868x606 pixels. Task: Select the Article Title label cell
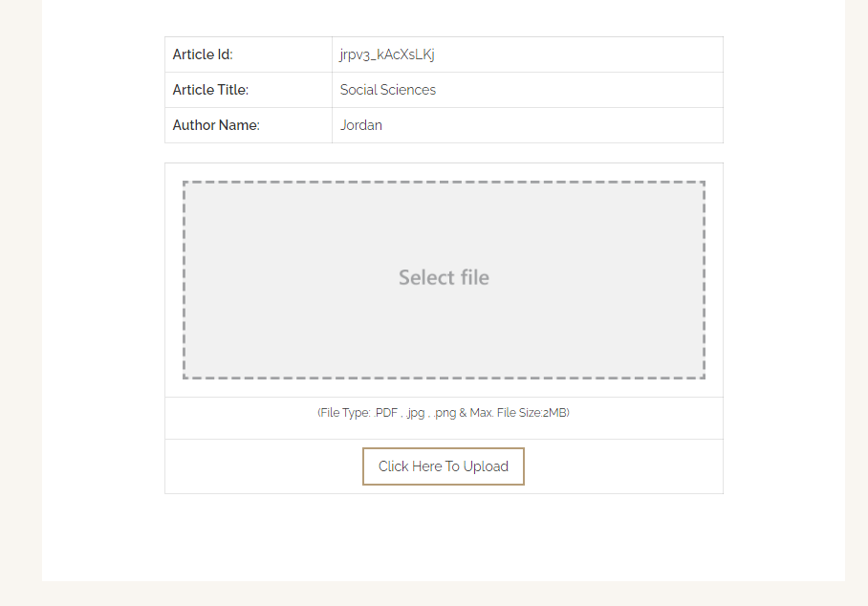point(248,90)
